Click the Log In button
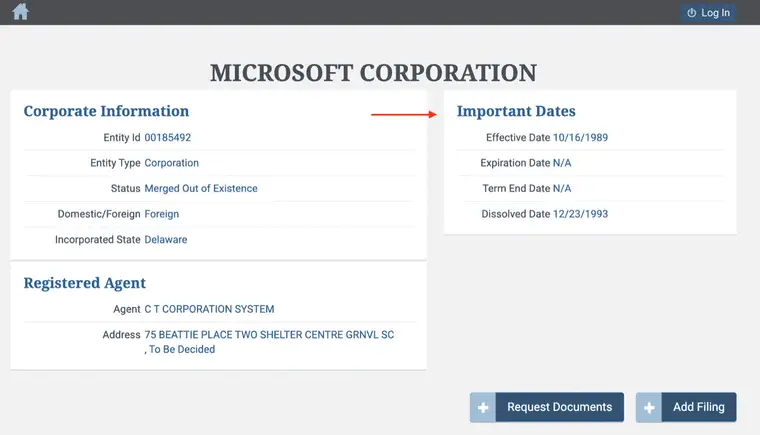The image size is (760, 435). pos(708,13)
